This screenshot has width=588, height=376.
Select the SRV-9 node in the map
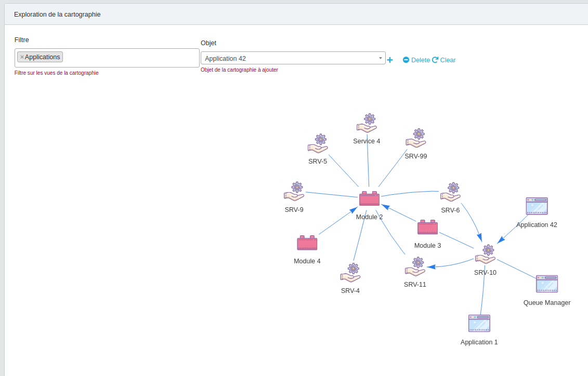(295, 192)
